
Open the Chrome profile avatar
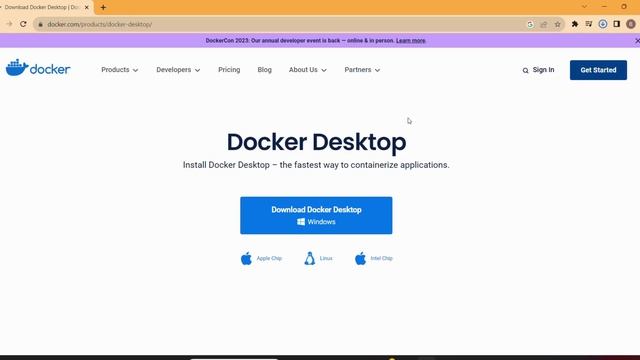(x=631, y=24)
